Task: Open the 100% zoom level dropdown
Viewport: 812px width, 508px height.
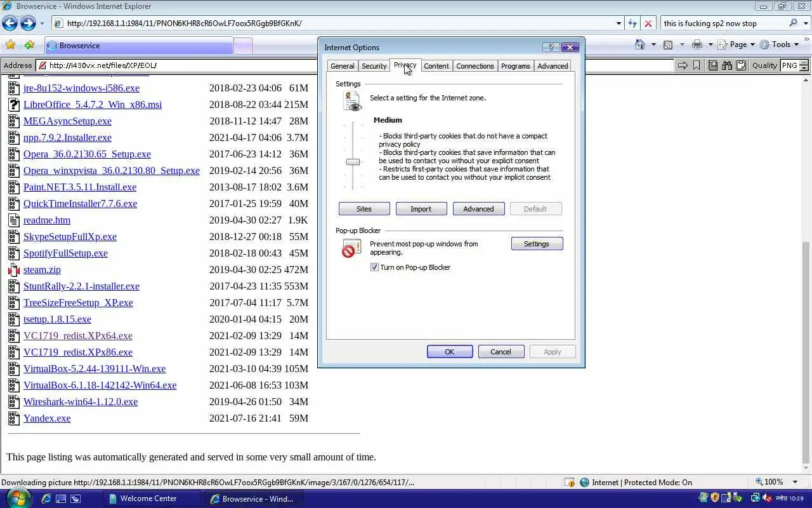Action: [x=796, y=482]
